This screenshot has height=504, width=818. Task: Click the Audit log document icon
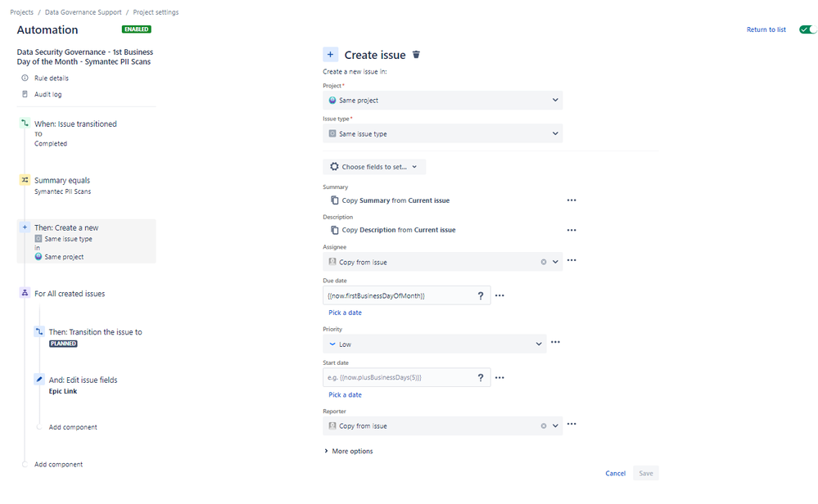[x=25, y=94]
